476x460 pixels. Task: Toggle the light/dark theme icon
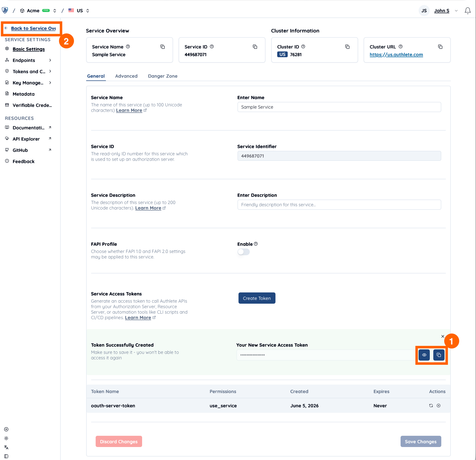pyautogui.click(x=6, y=438)
